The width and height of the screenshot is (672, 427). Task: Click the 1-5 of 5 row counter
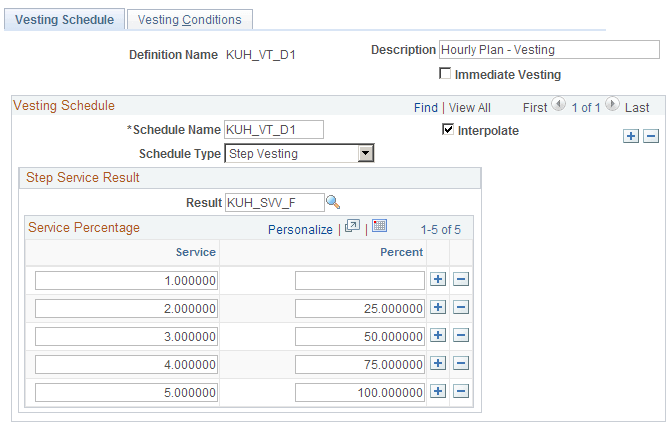pos(441,230)
